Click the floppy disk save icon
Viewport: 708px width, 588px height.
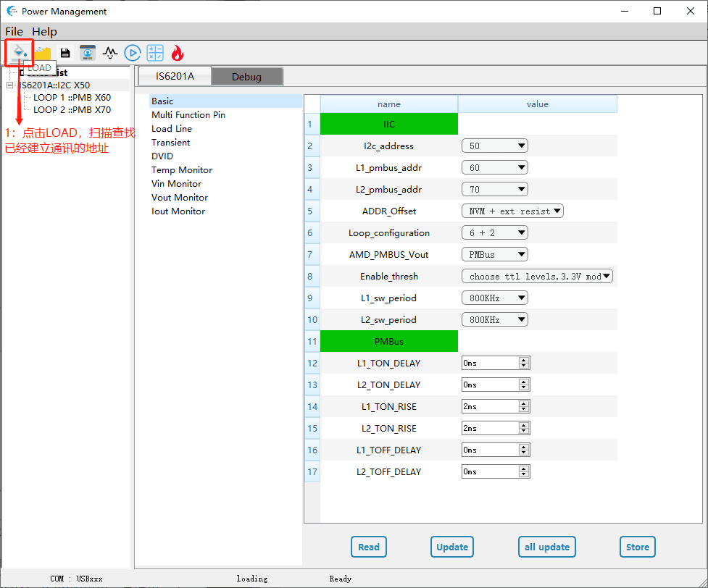coord(65,53)
